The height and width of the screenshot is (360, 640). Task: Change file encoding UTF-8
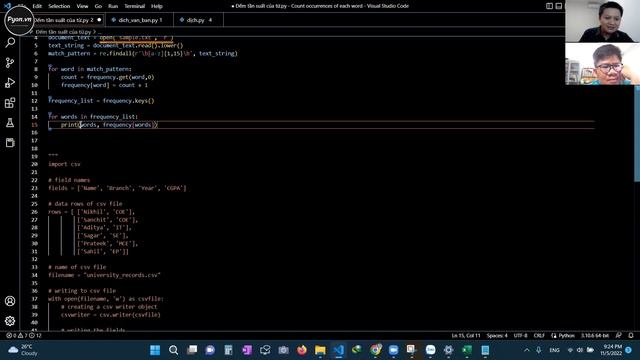520,336
